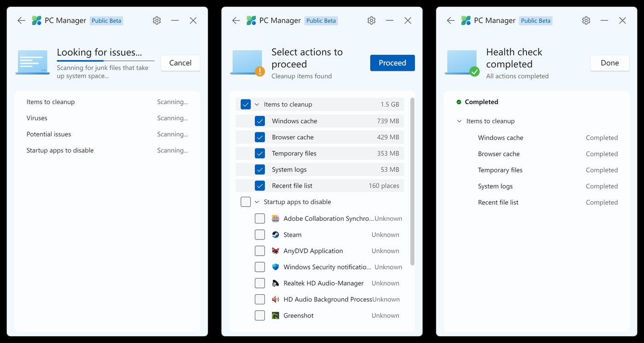Click the Steam startup app icon
Image resolution: width=644 pixels, height=343 pixels.
[275, 234]
